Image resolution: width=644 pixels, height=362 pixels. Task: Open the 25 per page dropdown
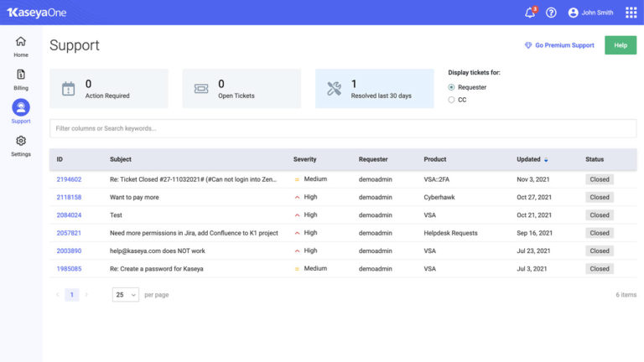[x=125, y=294]
